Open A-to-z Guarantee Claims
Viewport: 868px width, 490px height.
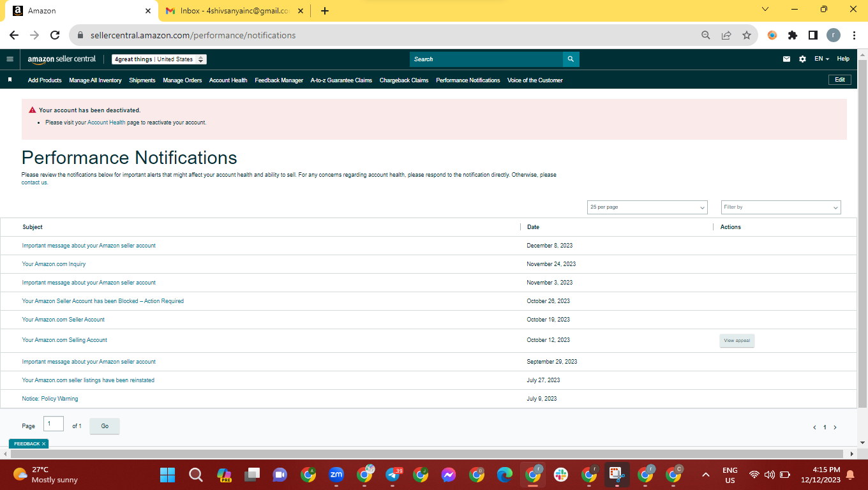[341, 80]
